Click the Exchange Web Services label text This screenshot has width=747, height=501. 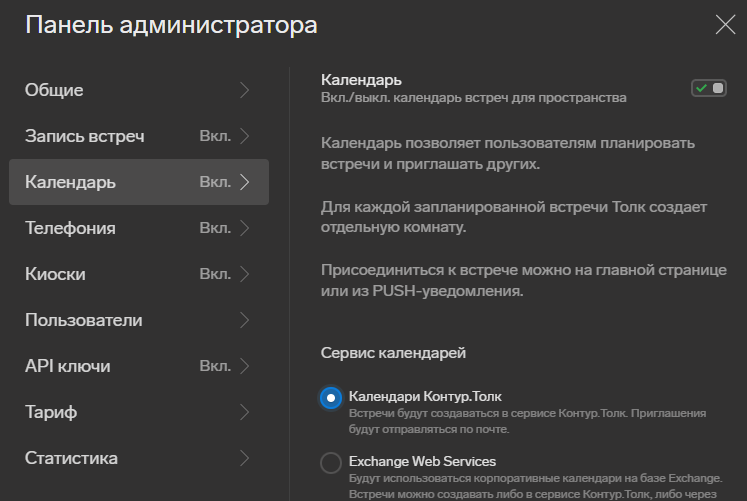422,461
